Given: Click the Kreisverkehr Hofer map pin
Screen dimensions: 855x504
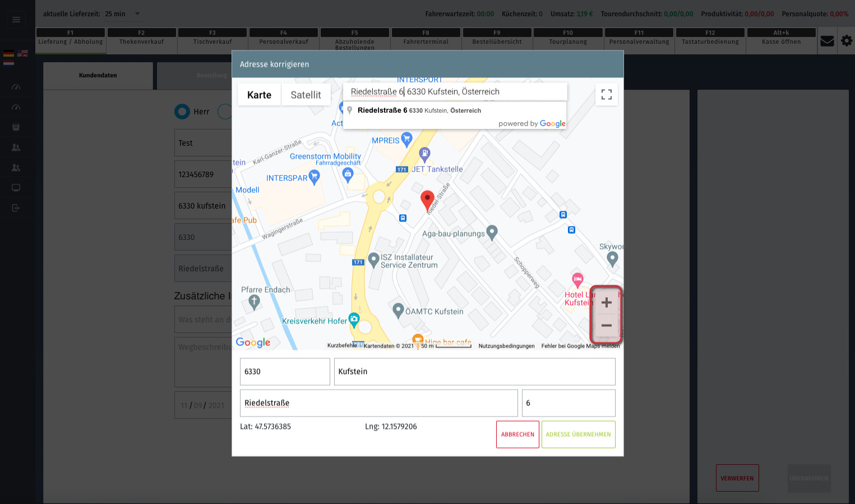Looking at the screenshot, I should [x=354, y=320].
